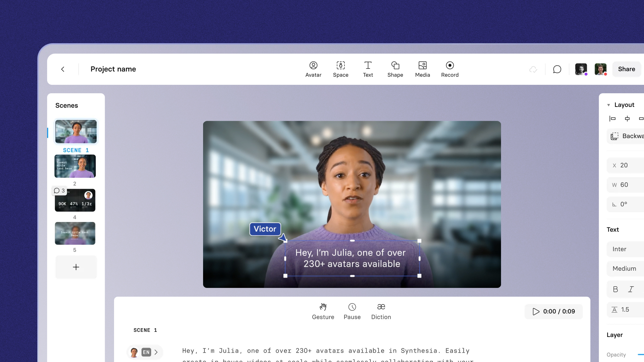Open the comments speech bubble
This screenshot has width=644, height=362.
[557, 69]
